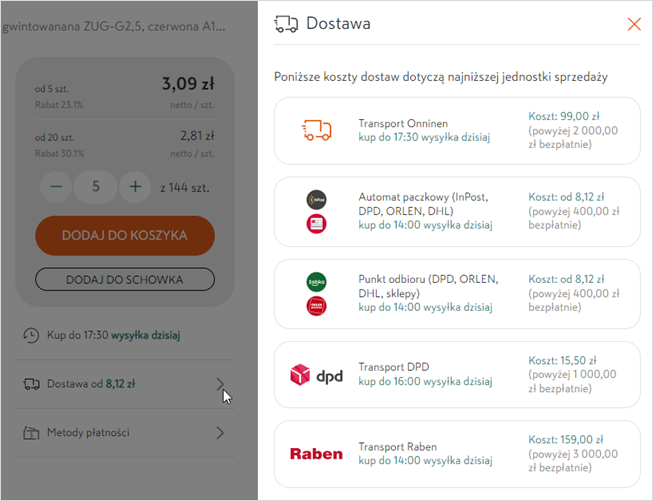Click the od 20 szt. tier label
Image resolution: width=653 pixels, height=501 pixels.
coord(54,137)
